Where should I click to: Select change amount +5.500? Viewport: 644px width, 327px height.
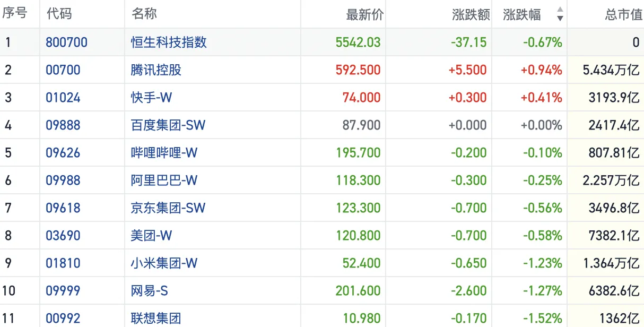467,70
